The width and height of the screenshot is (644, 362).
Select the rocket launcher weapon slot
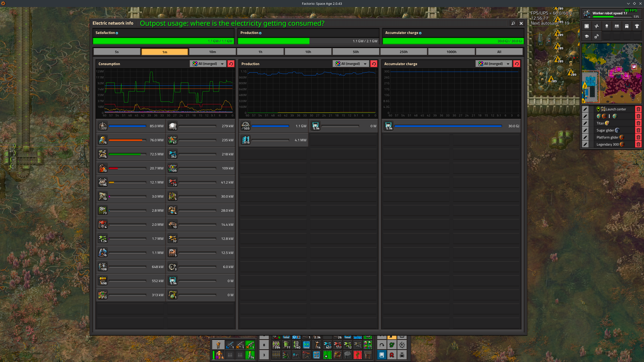(x=250, y=345)
